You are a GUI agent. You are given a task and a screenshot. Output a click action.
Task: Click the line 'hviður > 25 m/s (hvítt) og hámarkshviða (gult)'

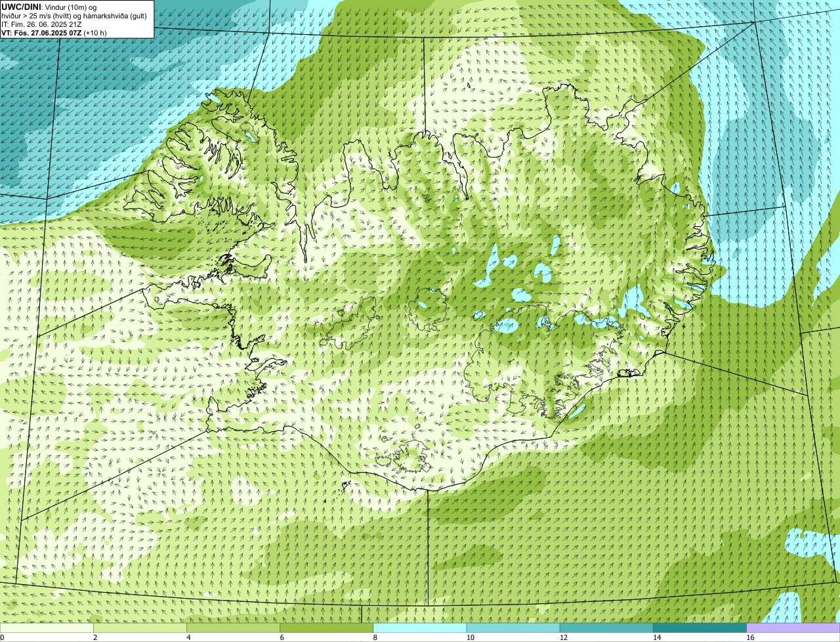(x=74, y=16)
